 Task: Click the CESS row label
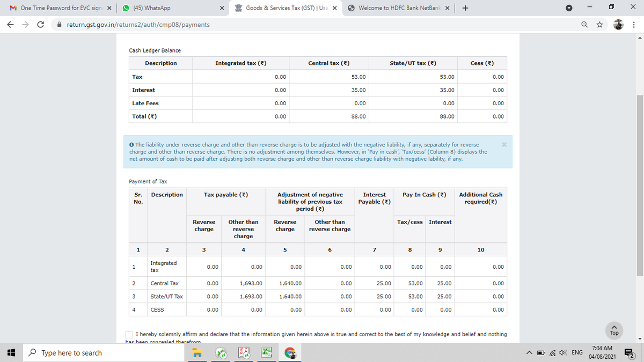pos(157,309)
